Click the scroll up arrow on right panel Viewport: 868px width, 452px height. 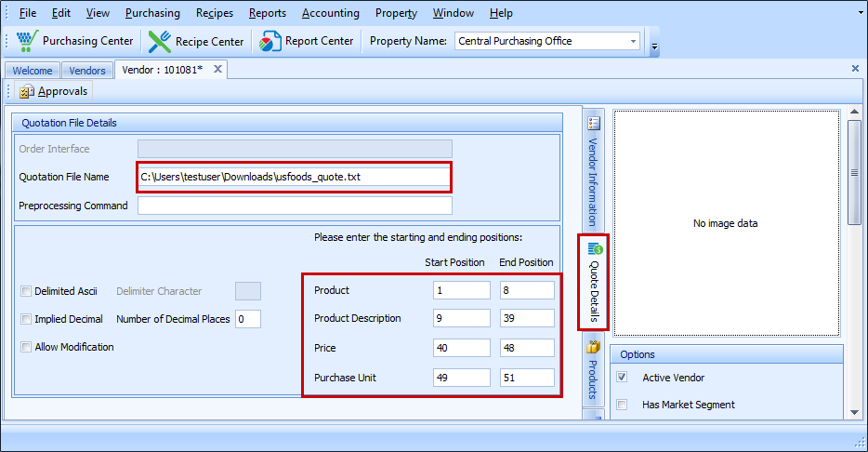(x=854, y=117)
